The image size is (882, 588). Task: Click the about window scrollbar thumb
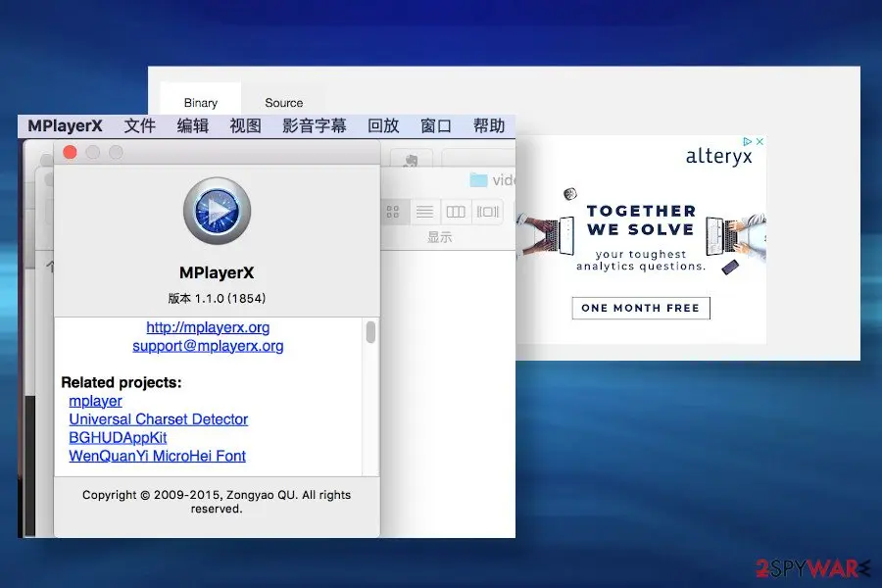point(370,332)
